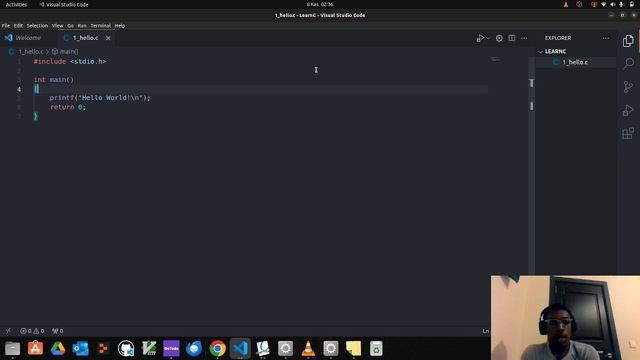Click the ports indicator in status bar
Image resolution: width=640 pixels, height=360 pixels.
tap(58, 331)
